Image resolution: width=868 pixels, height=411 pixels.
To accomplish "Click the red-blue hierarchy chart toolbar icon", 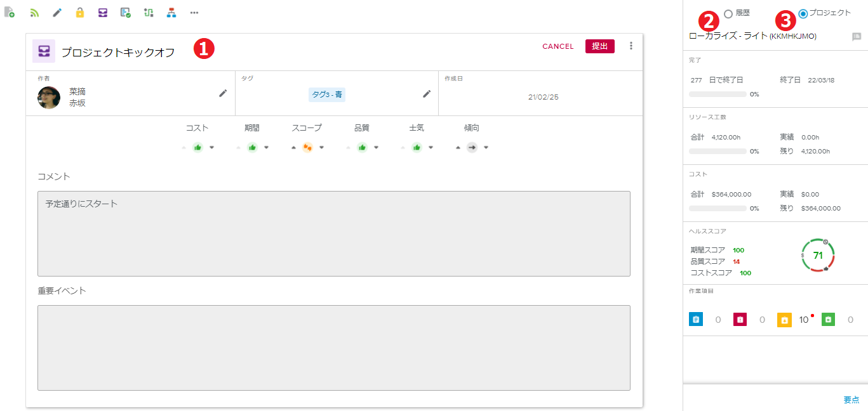I will coord(171,13).
